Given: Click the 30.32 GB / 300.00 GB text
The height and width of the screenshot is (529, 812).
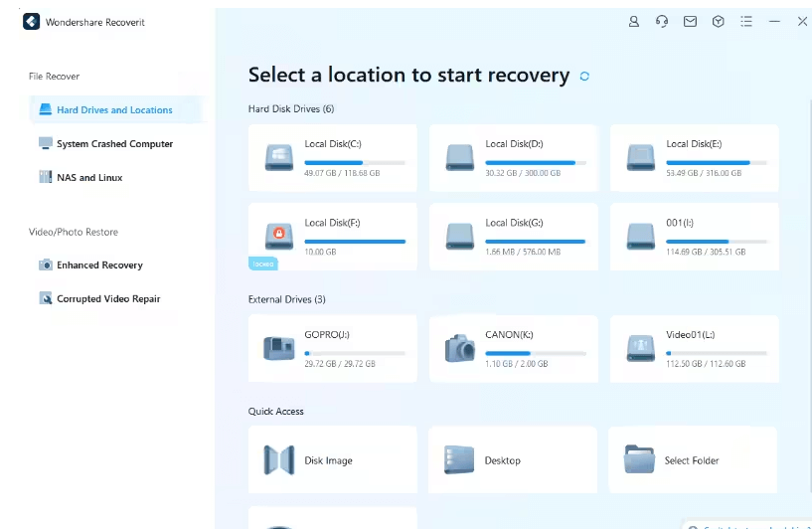Looking at the screenshot, I should (x=523, y=173).
